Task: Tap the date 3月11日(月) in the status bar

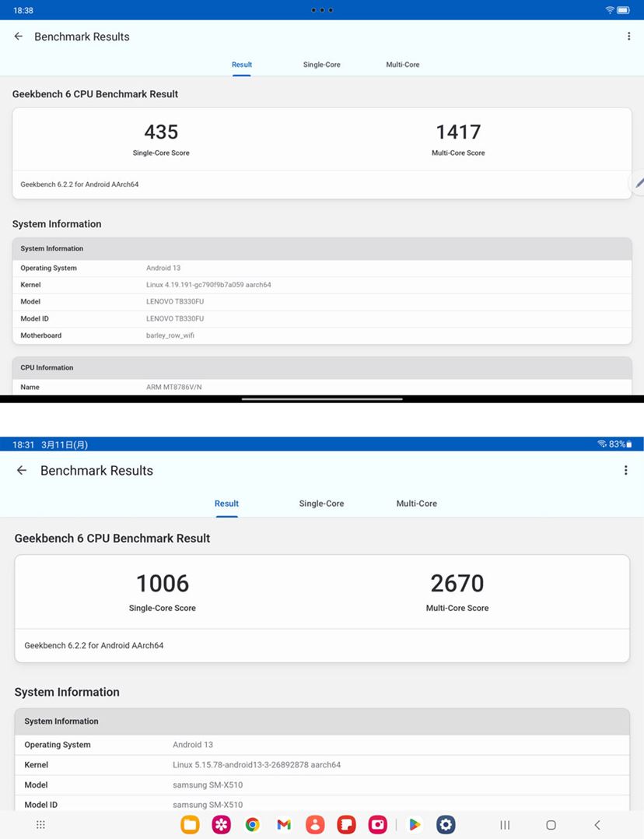Action: click(x=65, y=444)
